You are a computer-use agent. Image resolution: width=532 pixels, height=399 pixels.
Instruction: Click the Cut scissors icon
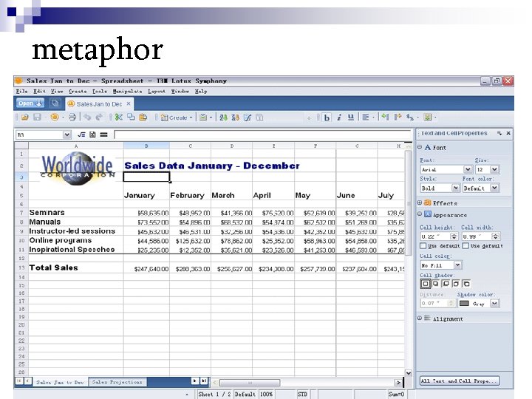click(118, 117)
